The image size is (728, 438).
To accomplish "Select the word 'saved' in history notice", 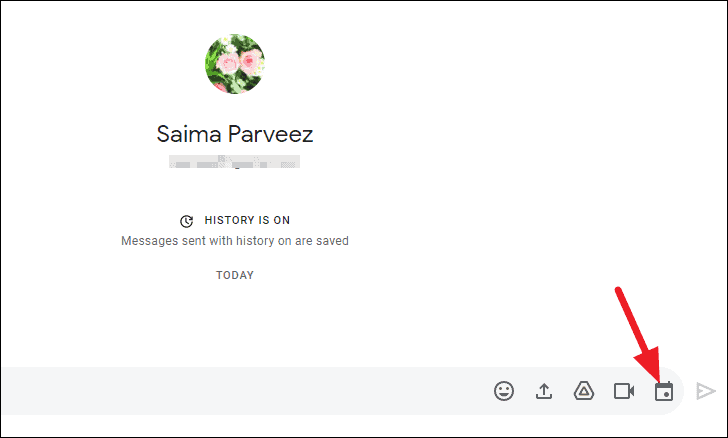I will 332,241.
